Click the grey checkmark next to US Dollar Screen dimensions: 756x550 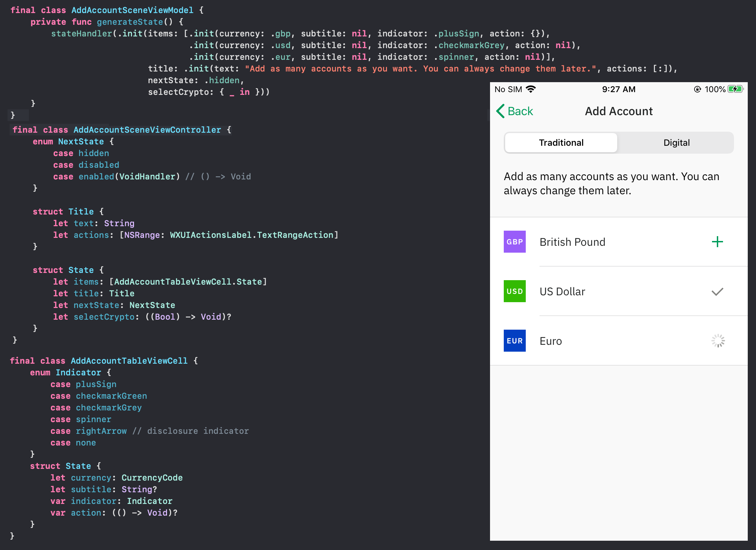coord(717,292)
